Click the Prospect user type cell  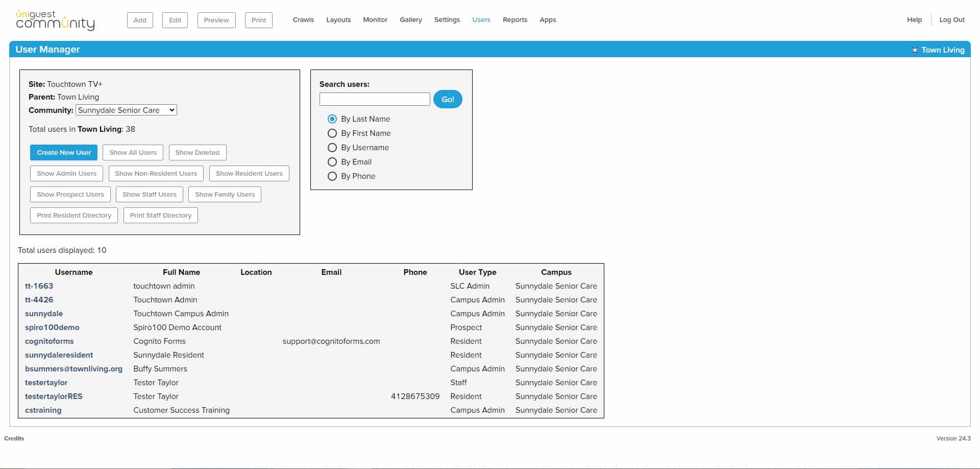(466, 327)
